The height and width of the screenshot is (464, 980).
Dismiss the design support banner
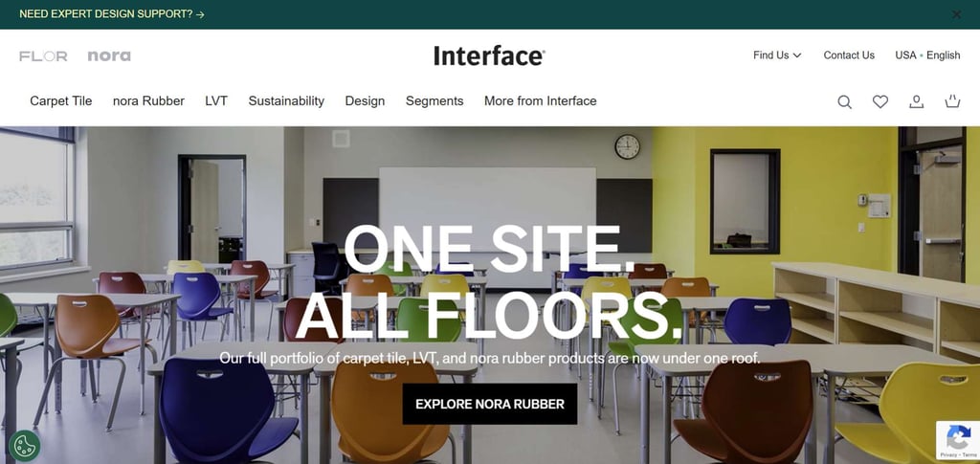pyautogui.click(x=956, y=13)
